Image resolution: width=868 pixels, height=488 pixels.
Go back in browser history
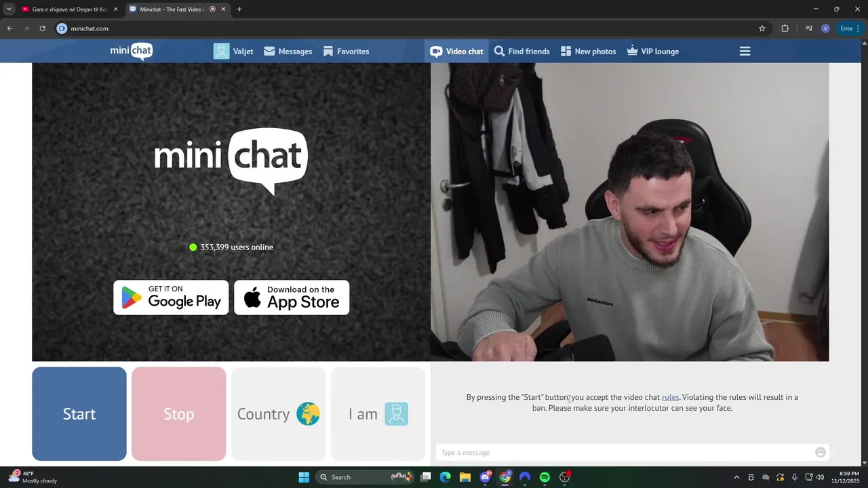9,28
